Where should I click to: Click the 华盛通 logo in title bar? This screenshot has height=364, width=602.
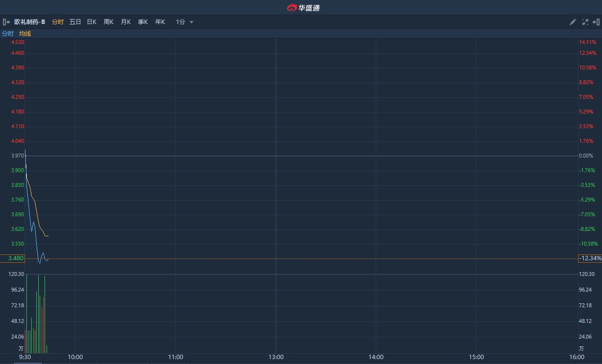303,7
